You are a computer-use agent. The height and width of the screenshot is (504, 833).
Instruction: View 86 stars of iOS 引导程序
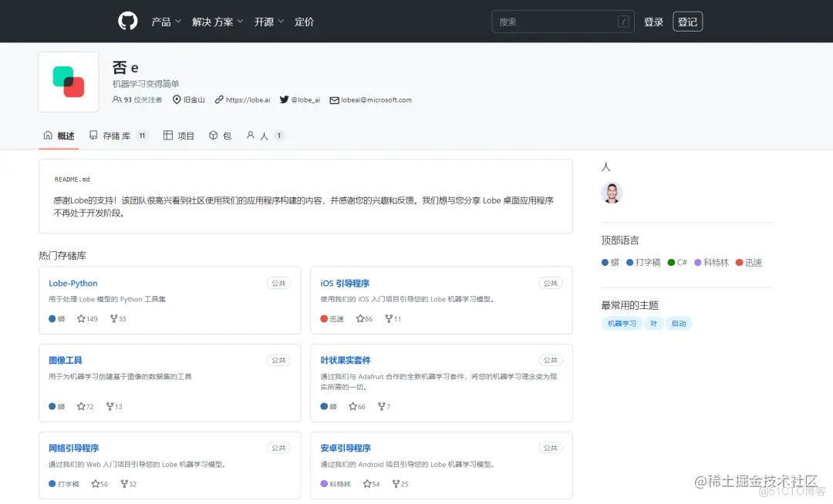(x=364, y=319)
